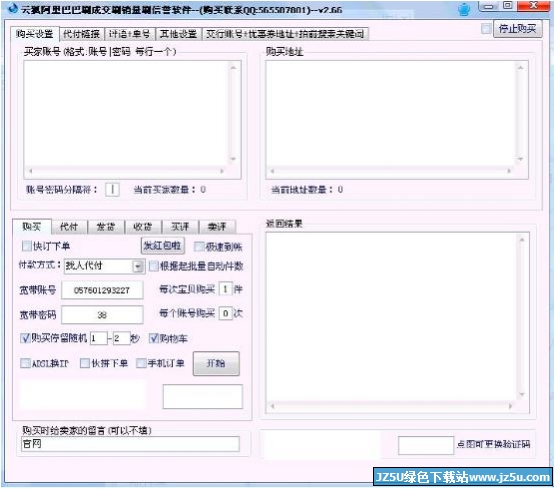556x489 pixels.
Task: Click the 宽带密码 input field
Action: click(x=102, y=315)
